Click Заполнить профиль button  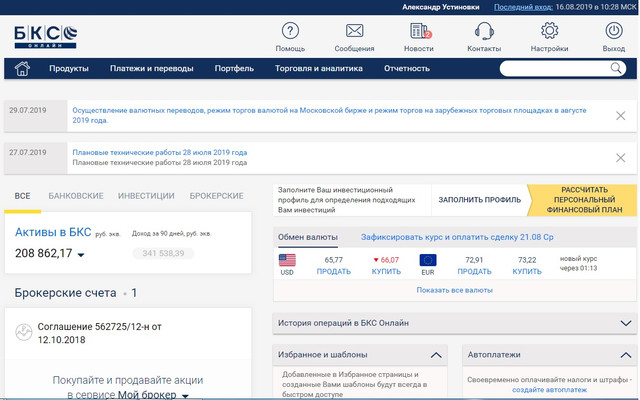479,199
